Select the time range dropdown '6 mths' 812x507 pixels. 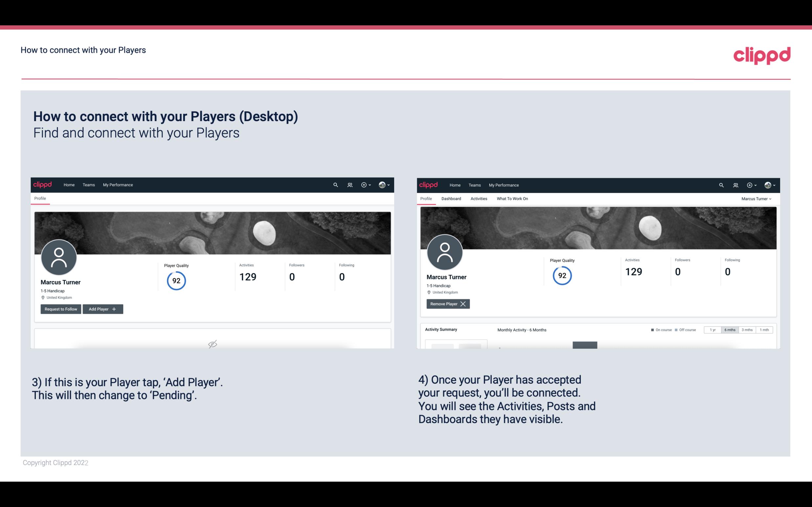pyautogui.click(x=729, y=329)
